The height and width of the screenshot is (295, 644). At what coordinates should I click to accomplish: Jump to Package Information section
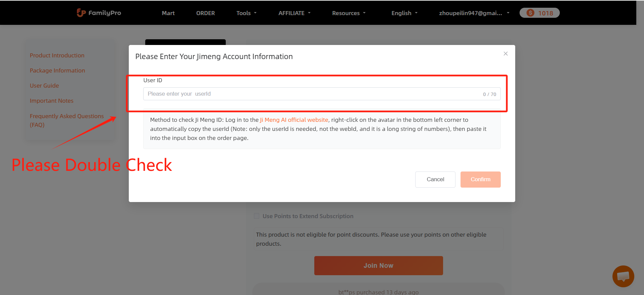pyautogui.click(x=57, y=70)
